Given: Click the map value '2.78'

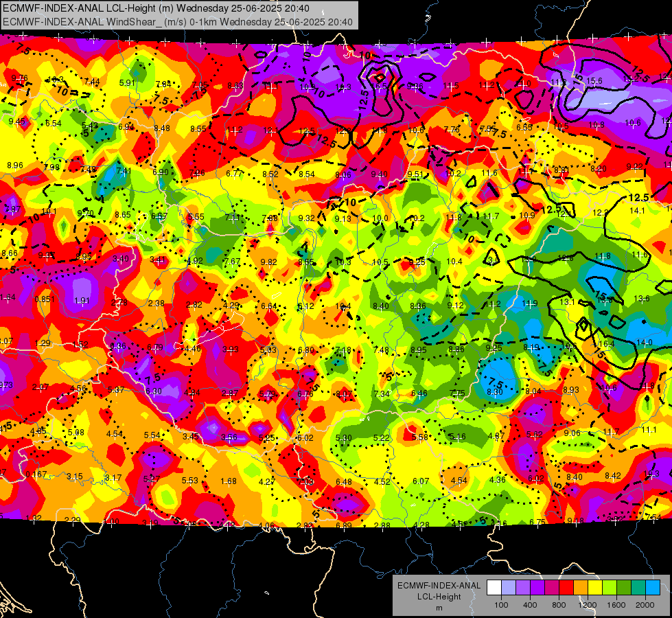Looking at the screenshot, I should [x=119, y=302].
